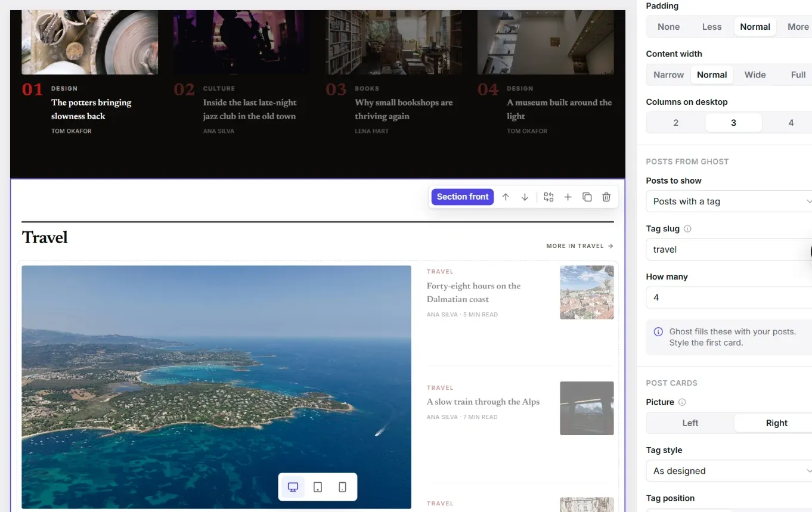The height and width of the screenshot is (512, 812).
Task: Open the More in Travel link
Action: pyautogui.click(x=579, y=246)
